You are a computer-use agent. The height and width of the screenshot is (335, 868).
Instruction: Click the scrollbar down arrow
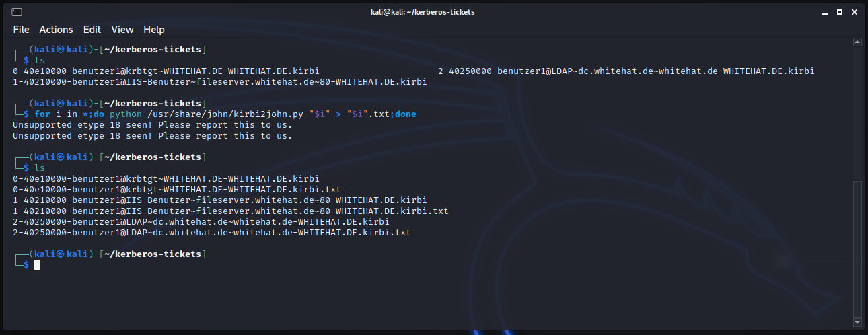pos(857,324)
